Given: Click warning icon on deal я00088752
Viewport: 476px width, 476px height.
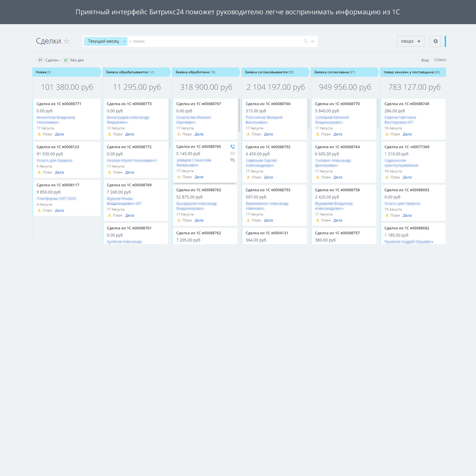Looking at the screenshot, I should (248, 177).
